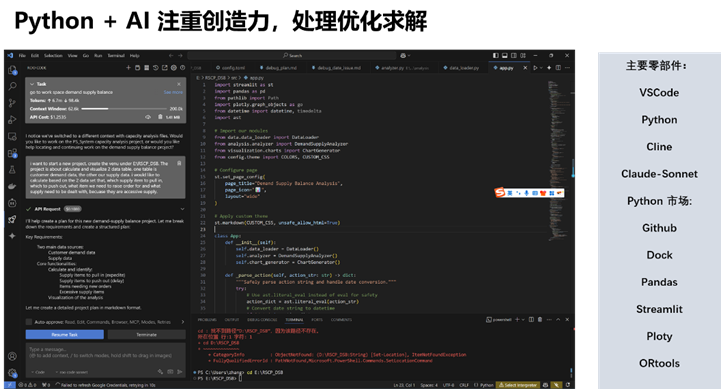
Task: Open the Source Control view
Action: (x=12, y=103)
